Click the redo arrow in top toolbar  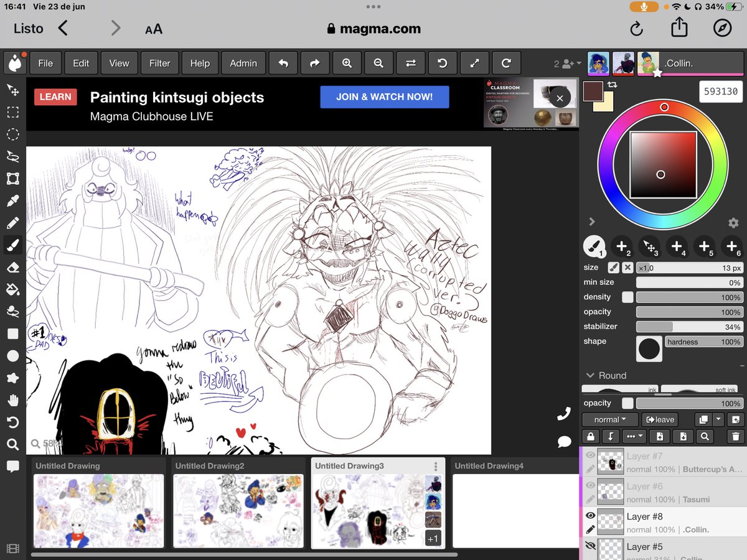click(314, 63)
